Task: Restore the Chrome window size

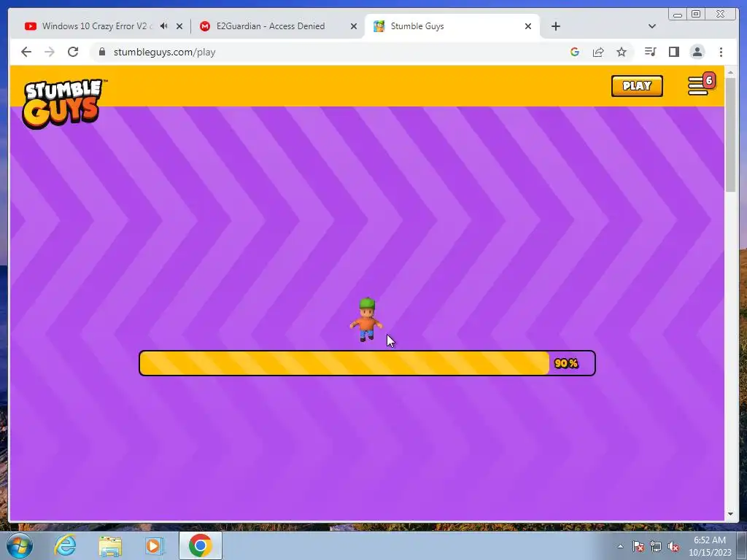Action: [x=695, y=15]
